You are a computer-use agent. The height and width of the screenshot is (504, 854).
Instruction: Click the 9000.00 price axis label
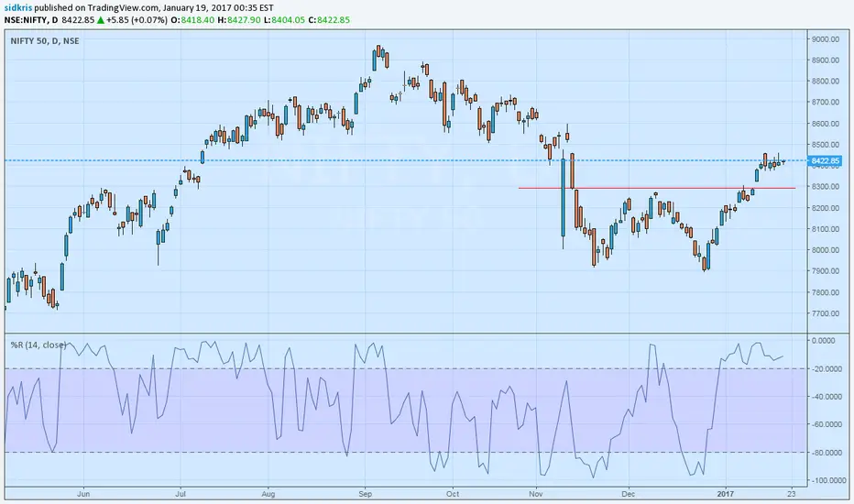tap(826, 39)
